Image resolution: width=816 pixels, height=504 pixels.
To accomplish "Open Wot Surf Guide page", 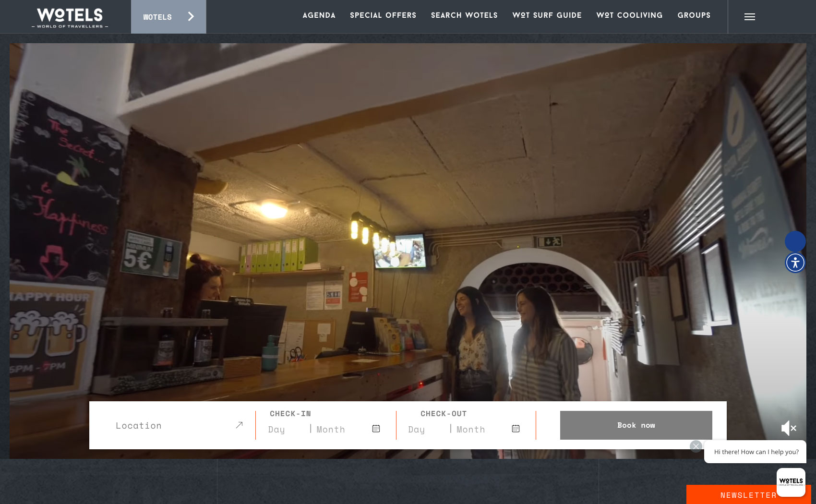I will tap(547, 15).
